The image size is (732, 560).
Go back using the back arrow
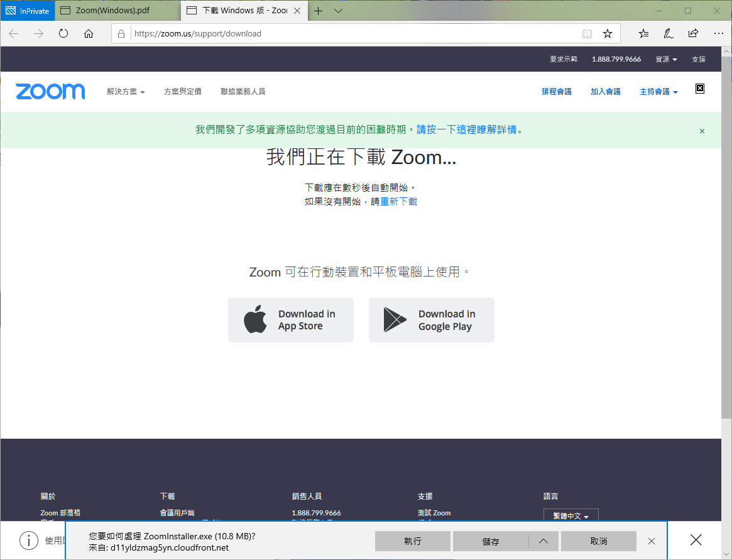(13, 33)
